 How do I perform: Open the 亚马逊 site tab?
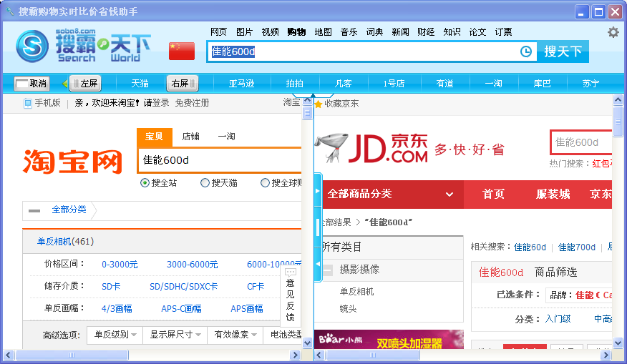[x=241, y=84]
